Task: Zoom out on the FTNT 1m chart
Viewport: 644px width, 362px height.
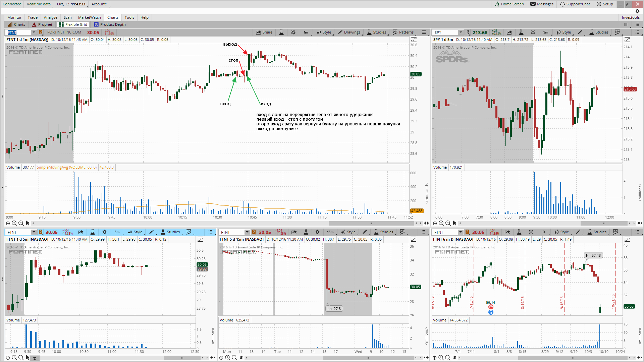Action: click(21, 223)
